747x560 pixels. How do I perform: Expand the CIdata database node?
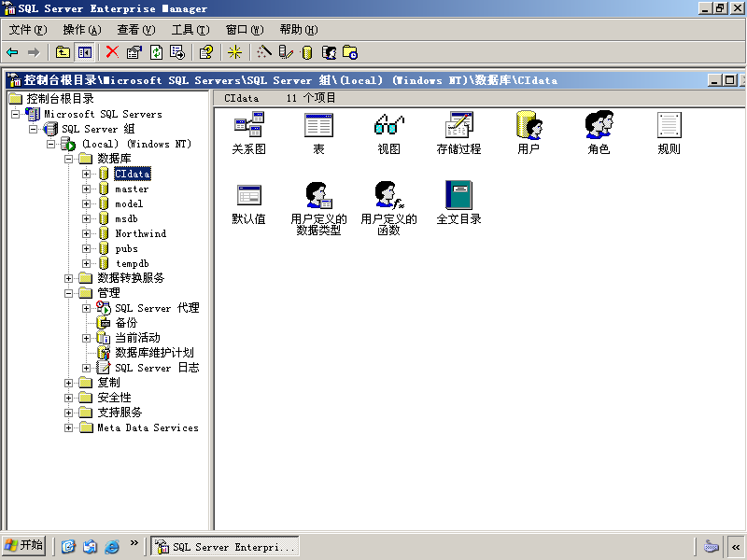(86, 174)
